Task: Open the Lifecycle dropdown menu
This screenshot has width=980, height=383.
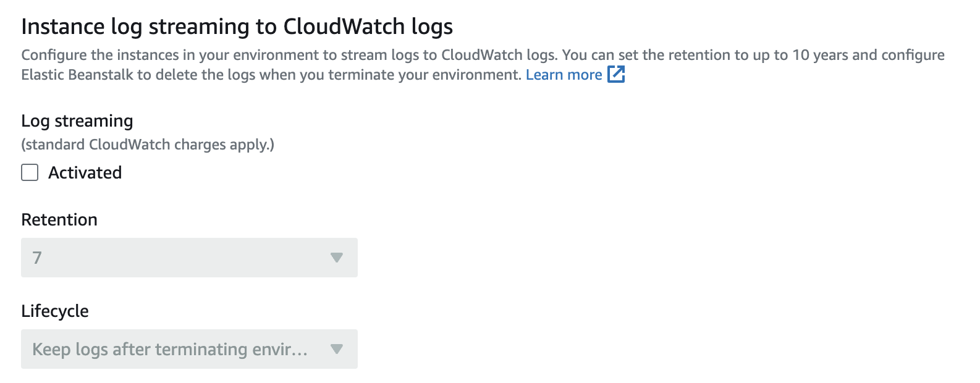Action: pyautogui.click(x=189, y=349)
